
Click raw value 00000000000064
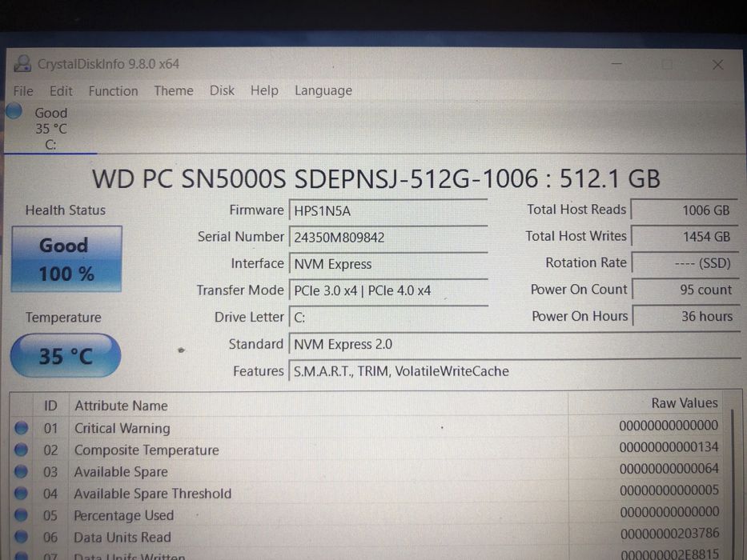669,469
